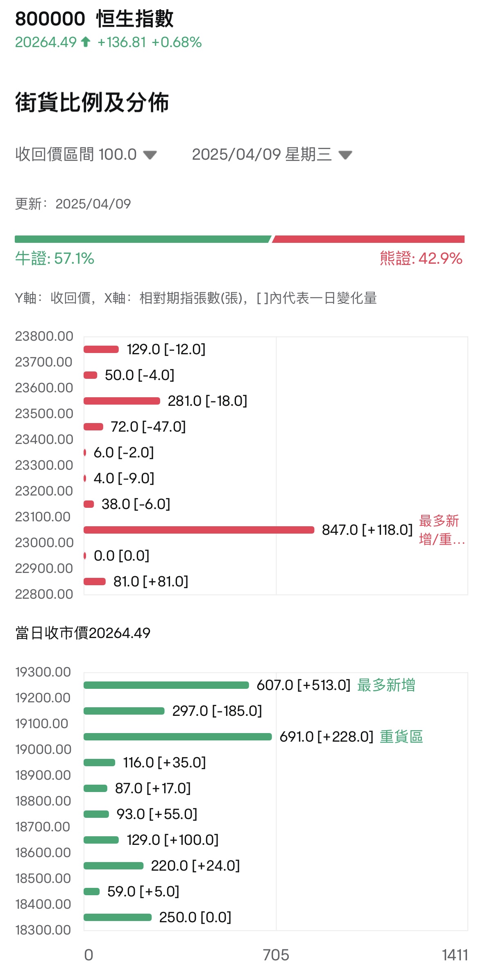Tap the red bar showing 281.0 [-18.0]

[x=122, y=401]
